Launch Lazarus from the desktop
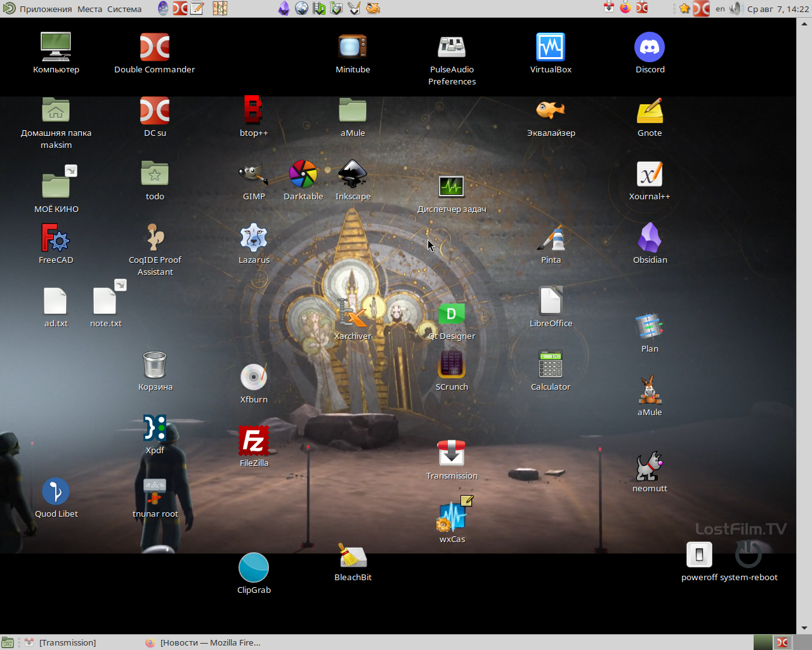This screenshot has height=650, width=812. pos(254,238)
